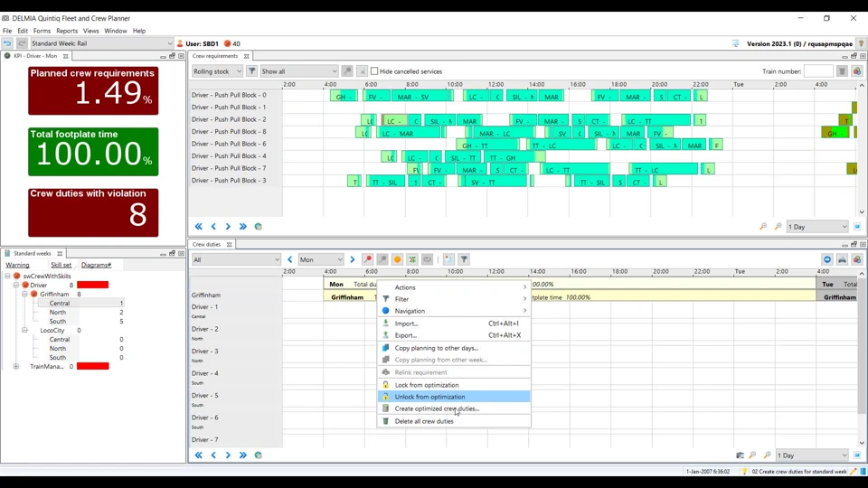Click Crew requirements vertical scrollbar down arrow

pyautogui.click(x=862, y=211)
